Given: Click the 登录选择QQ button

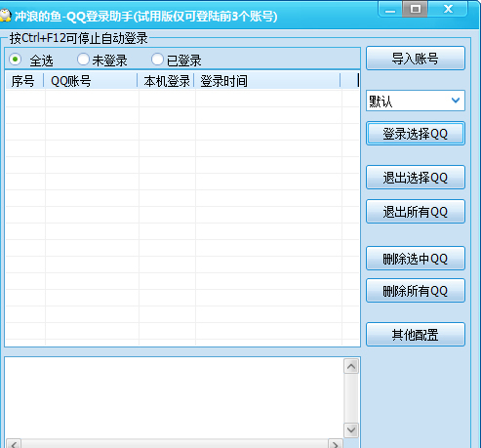Looking at the screenshot, I should click(416, 134).
